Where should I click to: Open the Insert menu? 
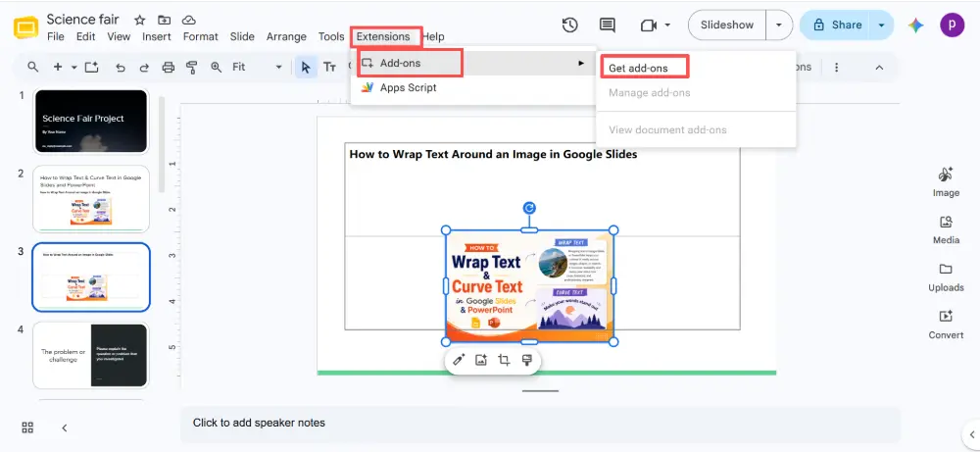point(156,37)
